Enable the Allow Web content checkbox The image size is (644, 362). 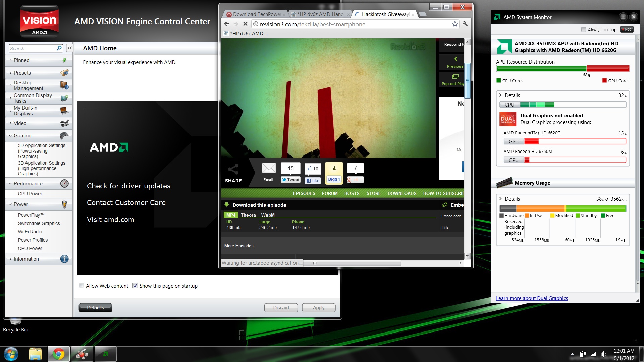(x=82, y=286)
